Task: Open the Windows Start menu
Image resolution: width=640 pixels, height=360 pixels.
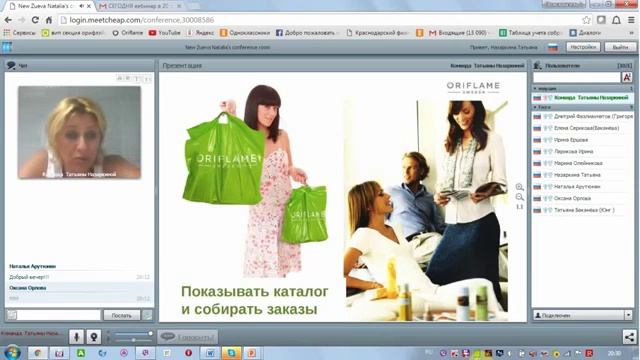Action: [12, 353]
